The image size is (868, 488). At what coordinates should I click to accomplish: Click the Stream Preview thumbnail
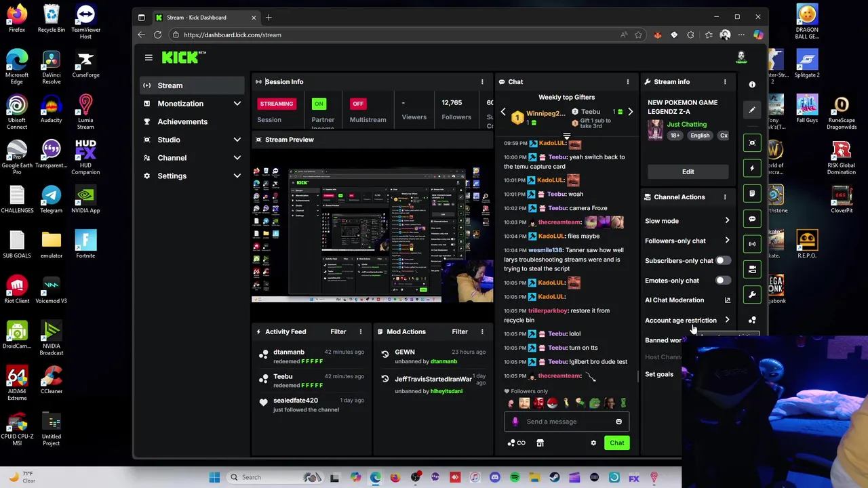[372, 234]
